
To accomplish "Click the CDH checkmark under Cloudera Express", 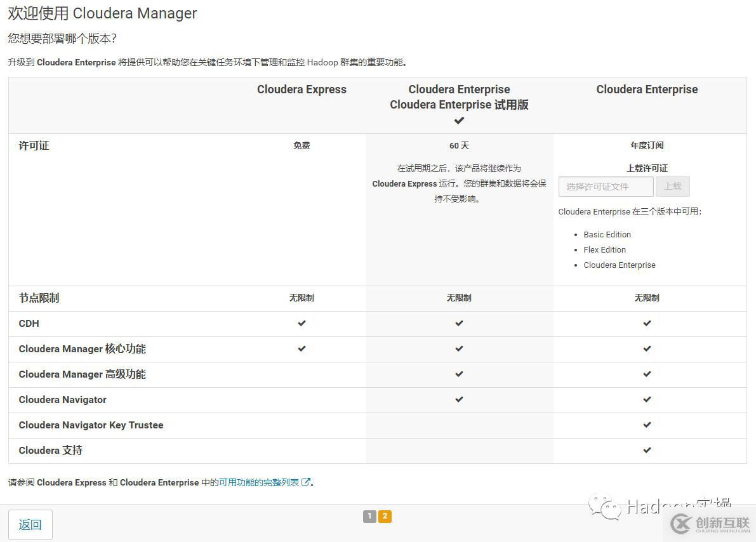I will [302, 323].
